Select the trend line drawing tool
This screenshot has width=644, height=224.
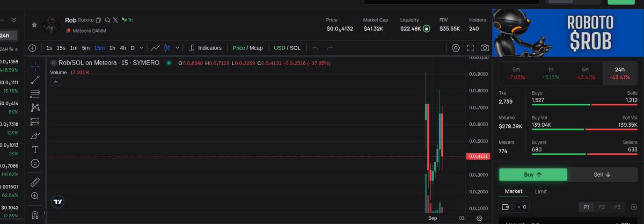coord(35,80)
